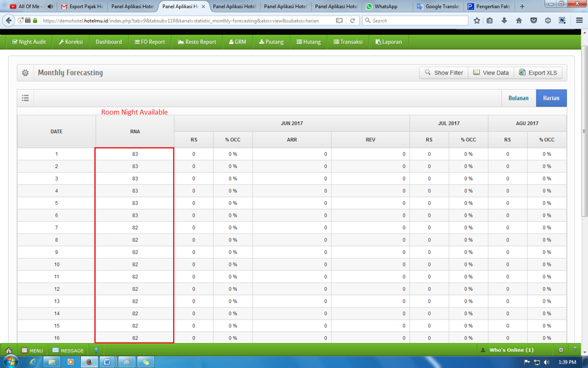
Task: Go back with the browser back arrow
Action: [x=9, y=21]
